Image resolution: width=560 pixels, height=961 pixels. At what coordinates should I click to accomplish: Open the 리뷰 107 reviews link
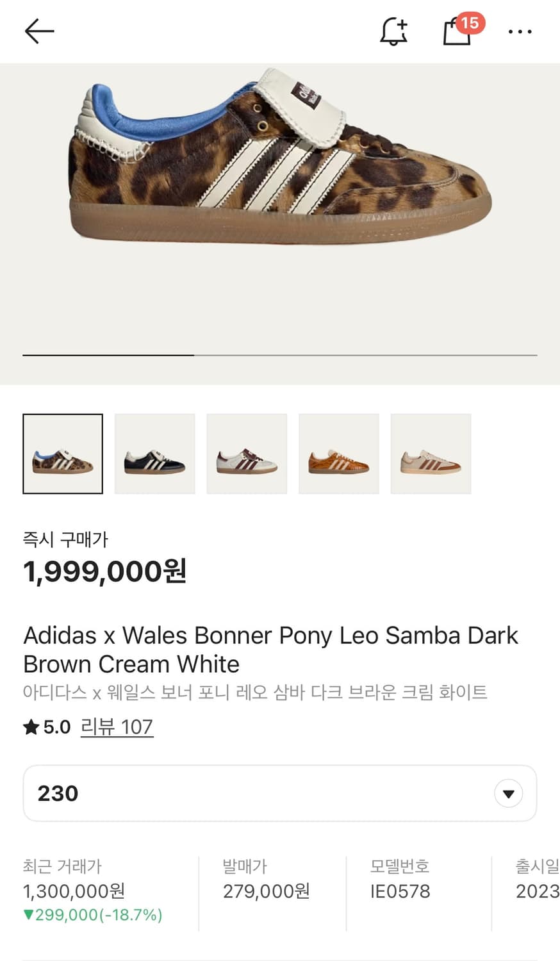(117, 727)
